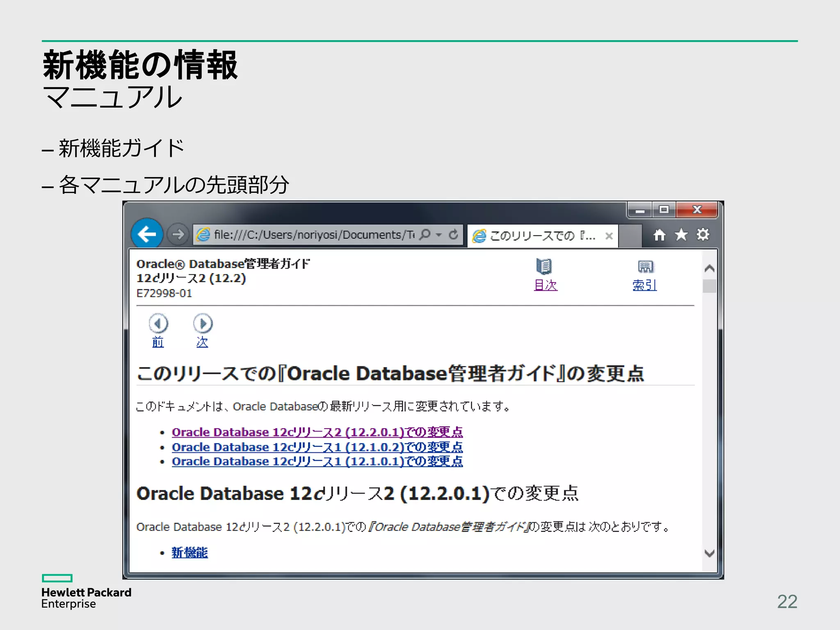
Task: Go to next page with 次 arrow icon
Action: [203, 324]
